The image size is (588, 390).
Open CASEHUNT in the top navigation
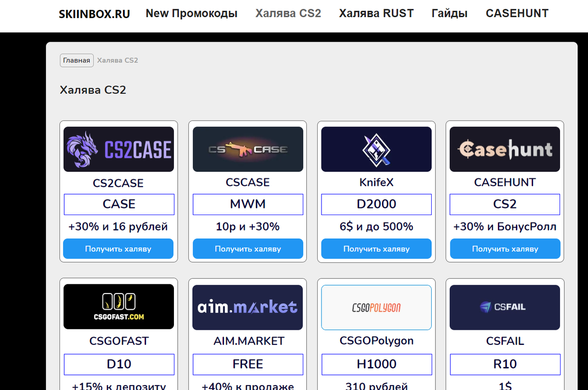(x=517, y=14)
